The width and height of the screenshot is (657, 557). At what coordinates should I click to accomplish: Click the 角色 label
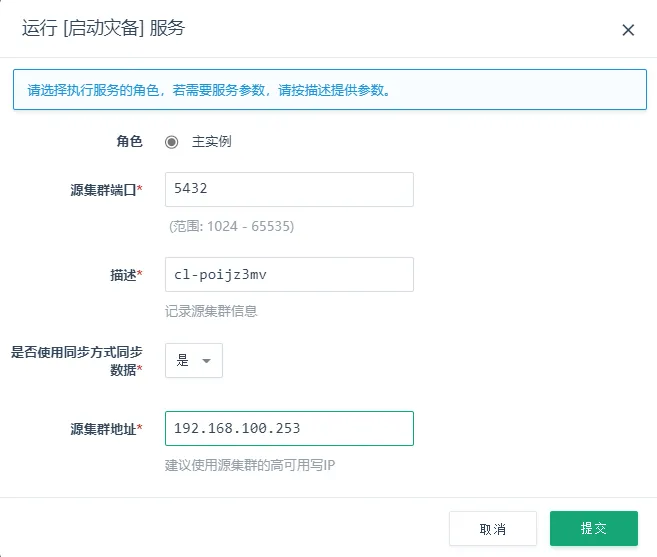pyautogui.click(x=129, y=141)
